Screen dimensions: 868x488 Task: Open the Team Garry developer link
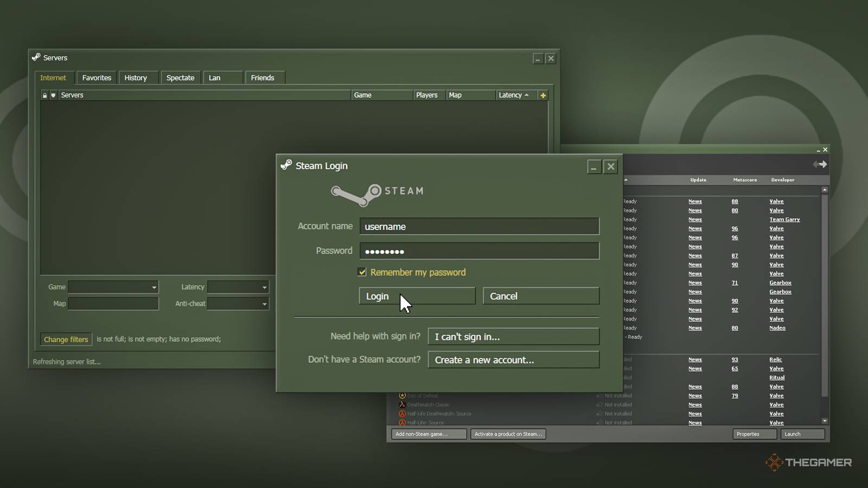pos(784,220)
